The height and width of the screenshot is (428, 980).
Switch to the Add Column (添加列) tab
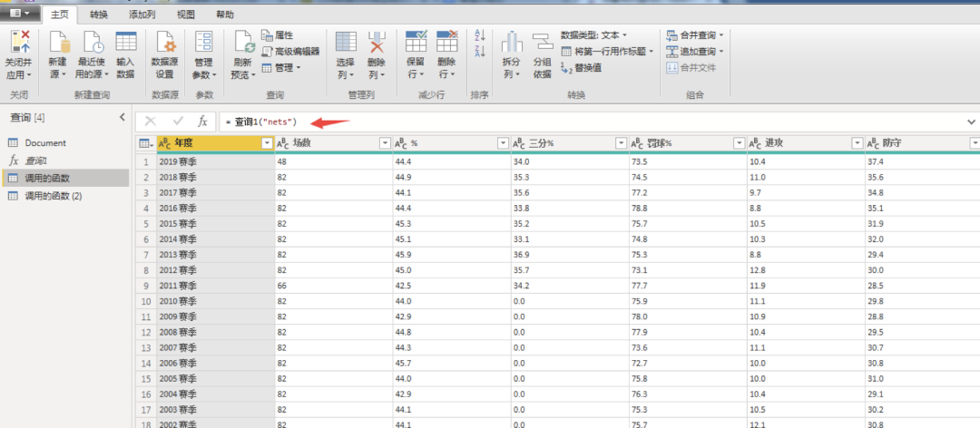coord(142,15)
